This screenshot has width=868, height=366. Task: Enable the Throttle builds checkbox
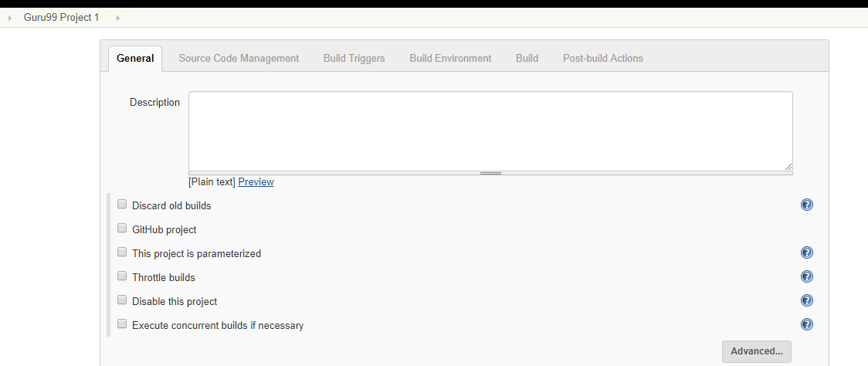(x=122, y=276)
